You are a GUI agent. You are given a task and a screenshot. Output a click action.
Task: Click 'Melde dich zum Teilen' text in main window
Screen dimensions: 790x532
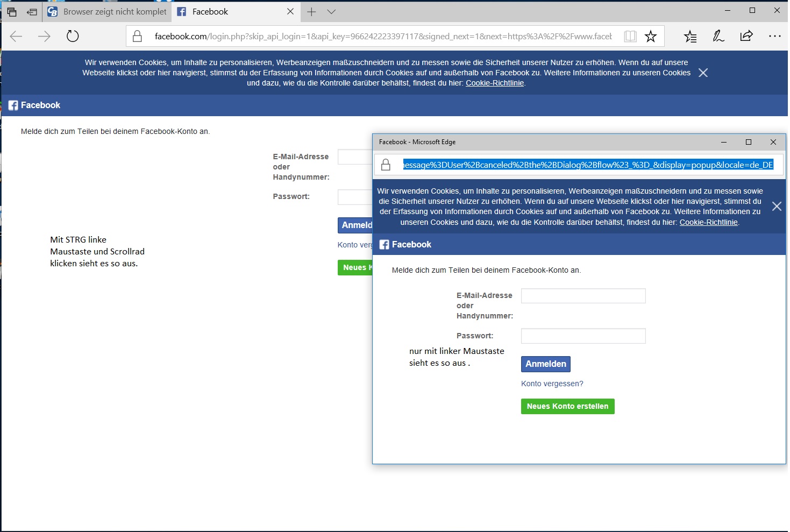(x=115, y=131)
